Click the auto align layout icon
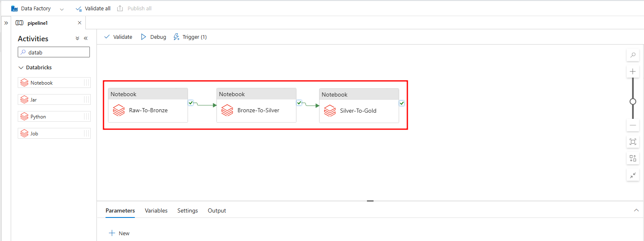Viewport: 644px width, 241px height. click(x=633, y=158)
